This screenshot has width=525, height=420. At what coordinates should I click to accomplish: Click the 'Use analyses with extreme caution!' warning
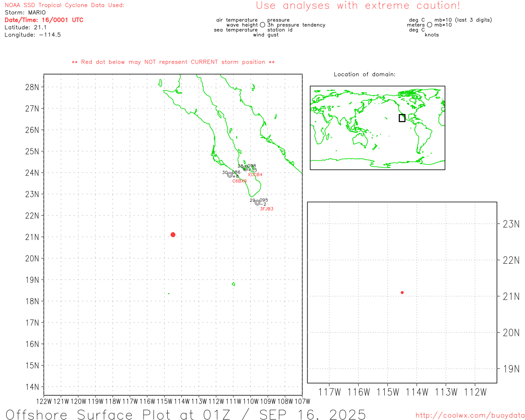coord(358,6)
